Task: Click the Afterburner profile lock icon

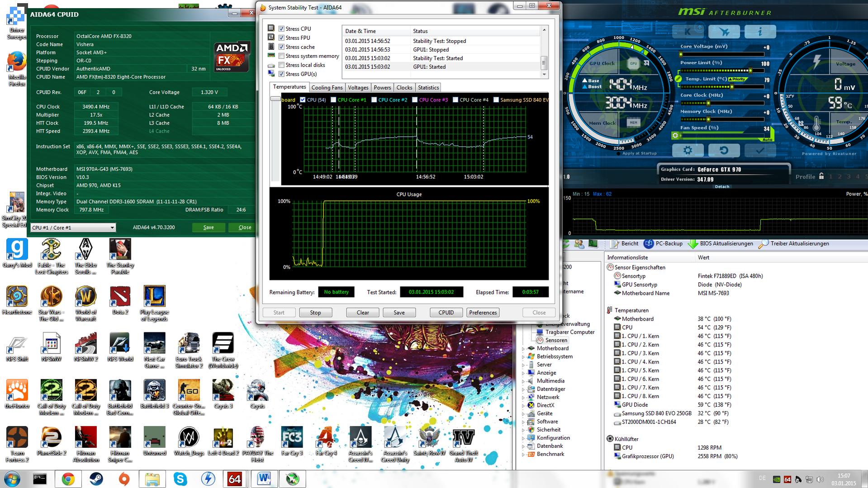Action: (x=821, y=176)
